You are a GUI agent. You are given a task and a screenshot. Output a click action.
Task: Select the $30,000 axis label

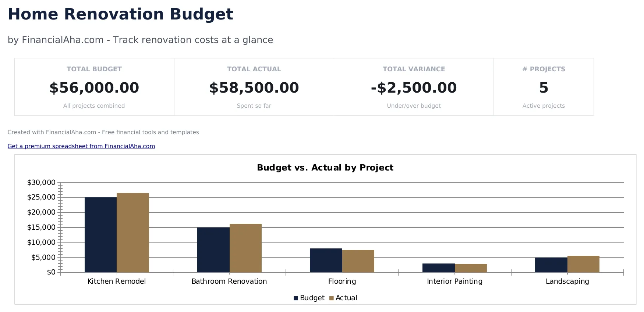[41, 182]
